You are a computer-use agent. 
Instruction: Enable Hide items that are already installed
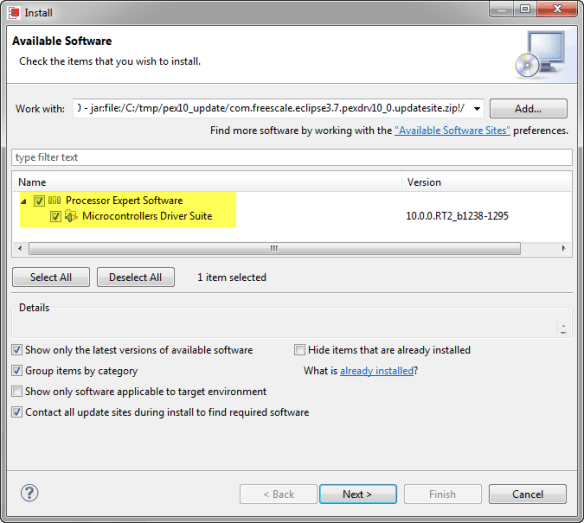point(299,350)
